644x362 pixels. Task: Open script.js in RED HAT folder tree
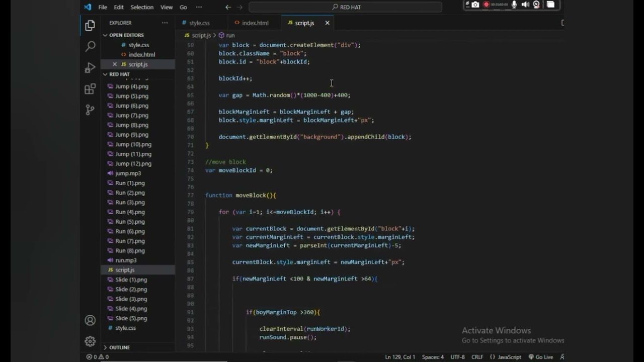[x=138, y=270]
